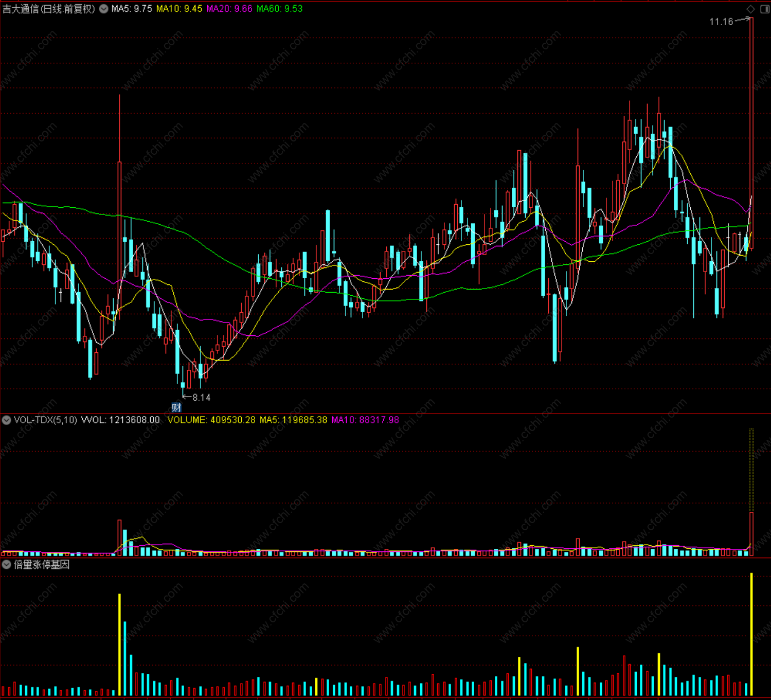Image resolution: width=771 pixels, height=700 pixels.
Task: Click the diamond icon at chart top-right
Action: click(751, 9)
